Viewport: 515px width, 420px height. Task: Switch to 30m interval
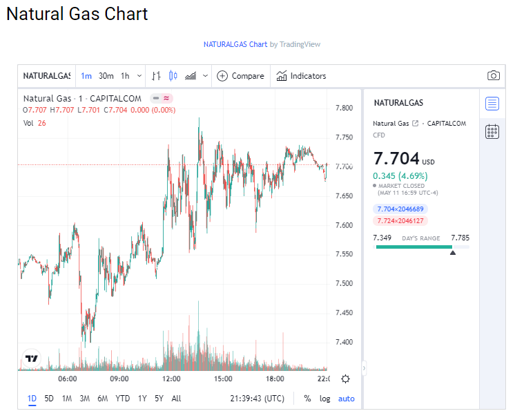(106, 76)
